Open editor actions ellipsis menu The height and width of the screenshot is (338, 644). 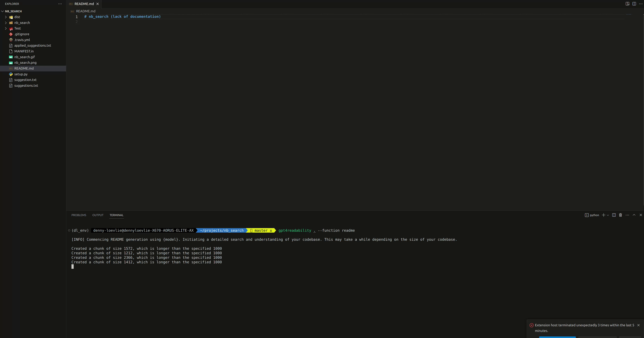coord(641,4)
